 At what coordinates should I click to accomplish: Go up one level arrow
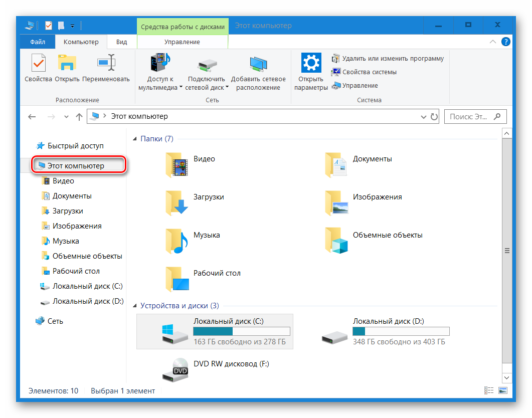[x=79, y=117]
